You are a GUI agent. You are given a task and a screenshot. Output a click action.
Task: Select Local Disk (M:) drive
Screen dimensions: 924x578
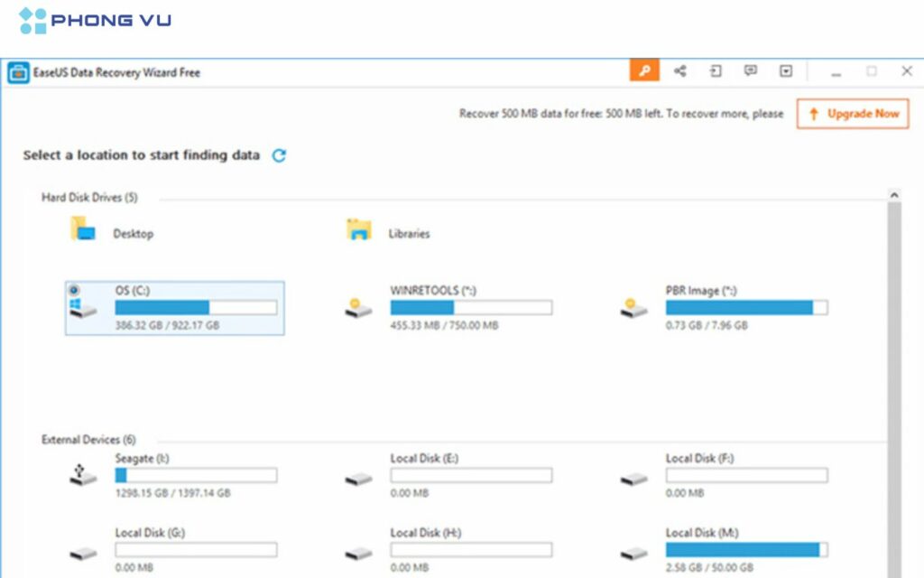click(699, 533)
